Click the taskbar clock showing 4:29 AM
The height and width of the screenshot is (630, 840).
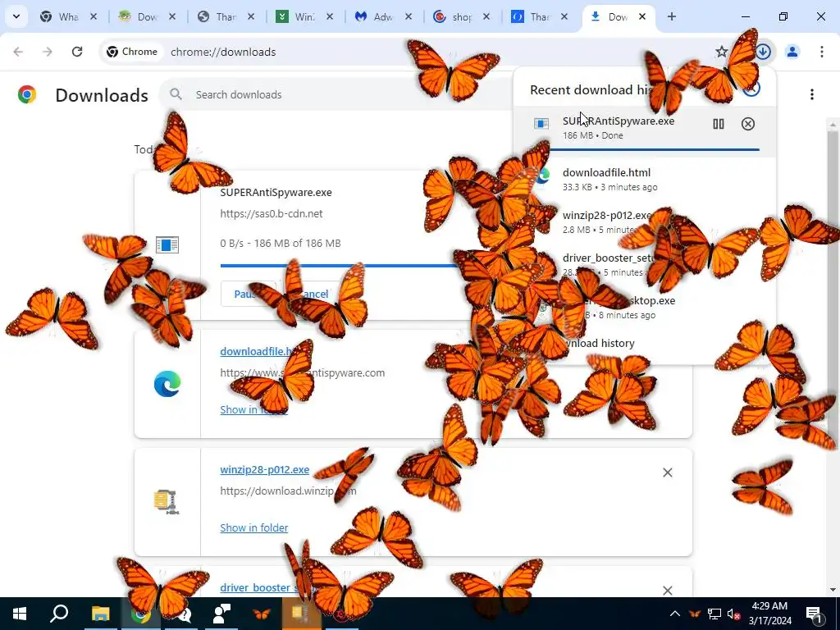tap(769, 614)
